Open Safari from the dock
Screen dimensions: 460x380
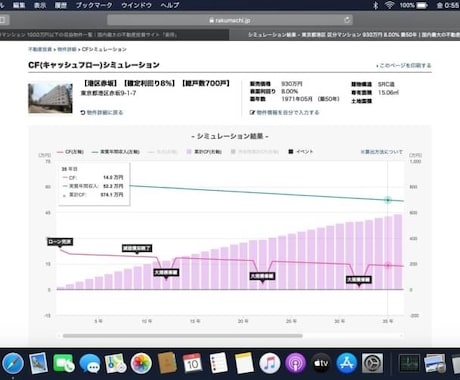[x=13, y=363]
